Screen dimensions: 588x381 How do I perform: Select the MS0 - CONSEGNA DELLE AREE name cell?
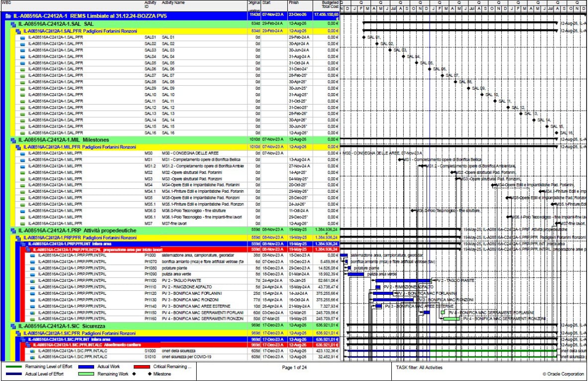[x=204, y=153]
